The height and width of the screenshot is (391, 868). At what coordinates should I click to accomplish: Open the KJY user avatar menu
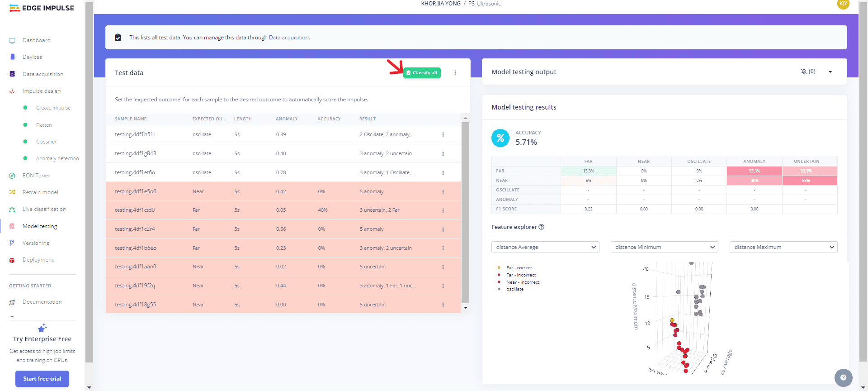[x=843, y=4]
